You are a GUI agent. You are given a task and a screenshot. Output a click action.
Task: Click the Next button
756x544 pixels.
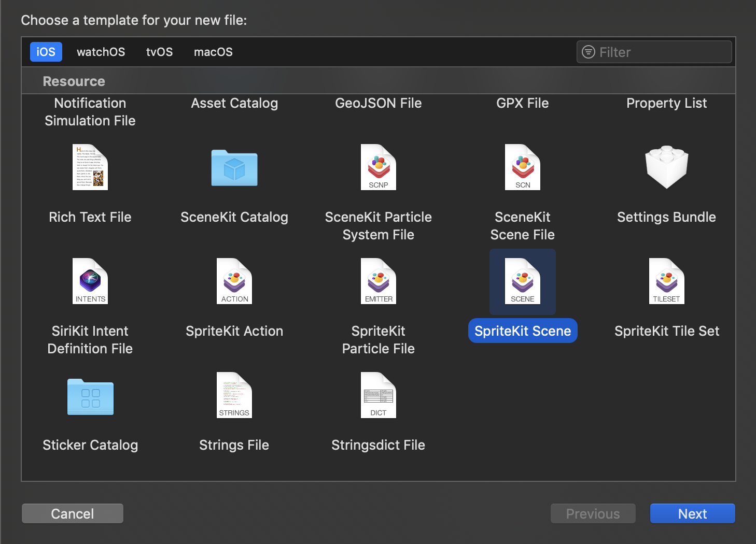693,513
